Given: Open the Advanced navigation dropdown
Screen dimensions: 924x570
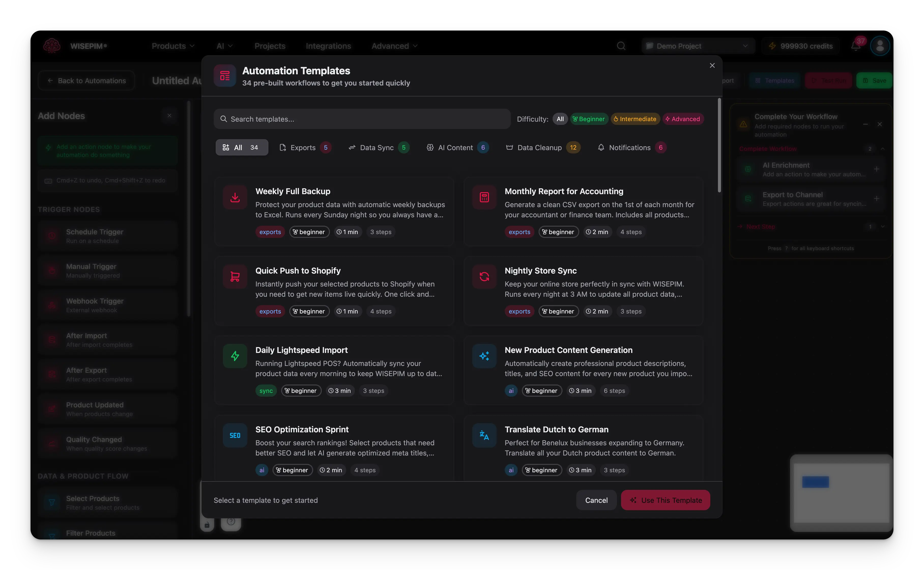Looking at the screenshot, I should pos(394,46).
